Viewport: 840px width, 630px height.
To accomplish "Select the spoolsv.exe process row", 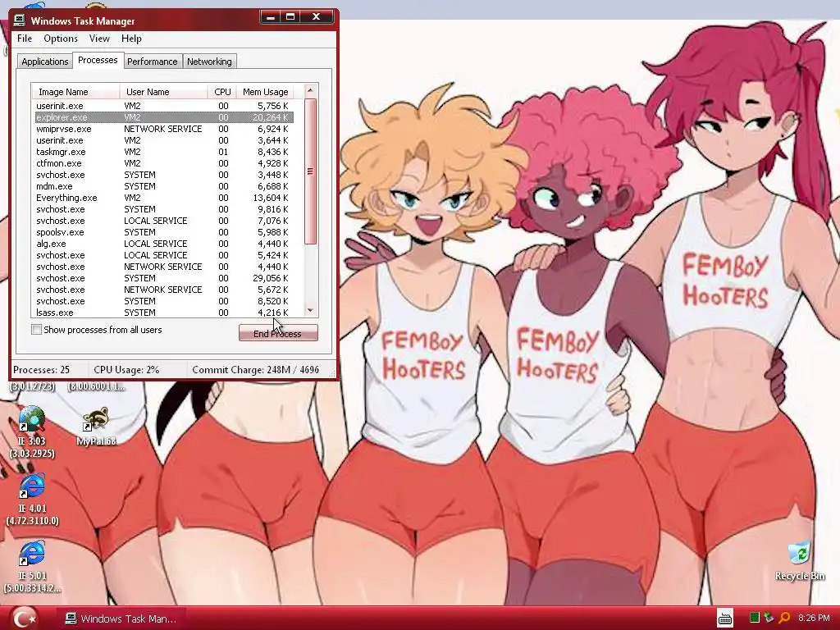I will 164,232.
